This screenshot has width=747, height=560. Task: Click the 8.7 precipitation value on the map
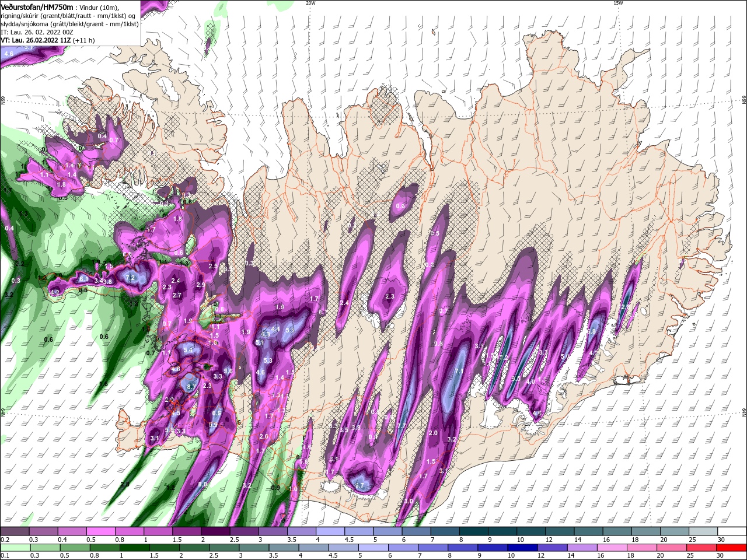click(x=191, y=386)
